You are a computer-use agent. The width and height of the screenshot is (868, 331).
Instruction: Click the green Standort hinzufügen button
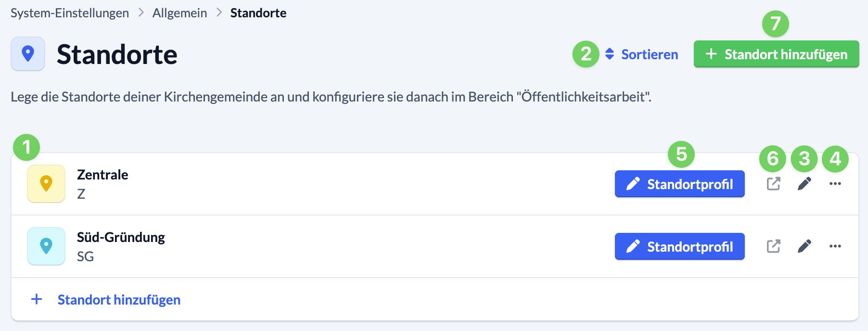point(776,54)
